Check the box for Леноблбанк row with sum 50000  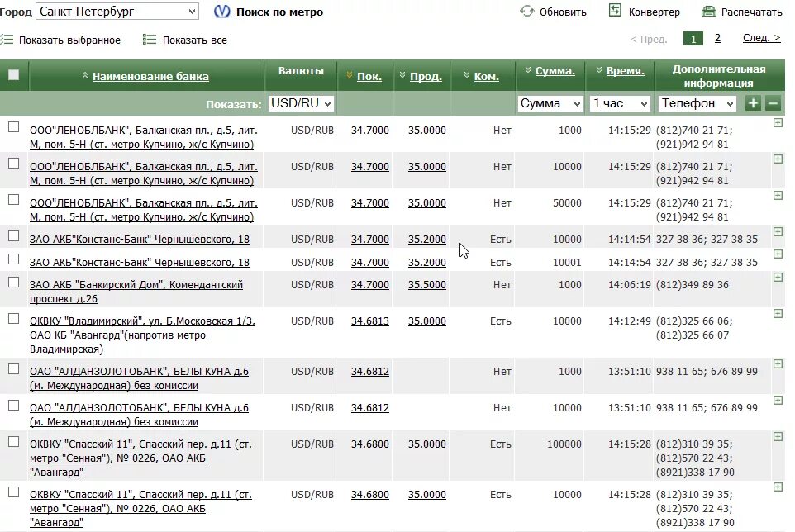pos(14,200)
